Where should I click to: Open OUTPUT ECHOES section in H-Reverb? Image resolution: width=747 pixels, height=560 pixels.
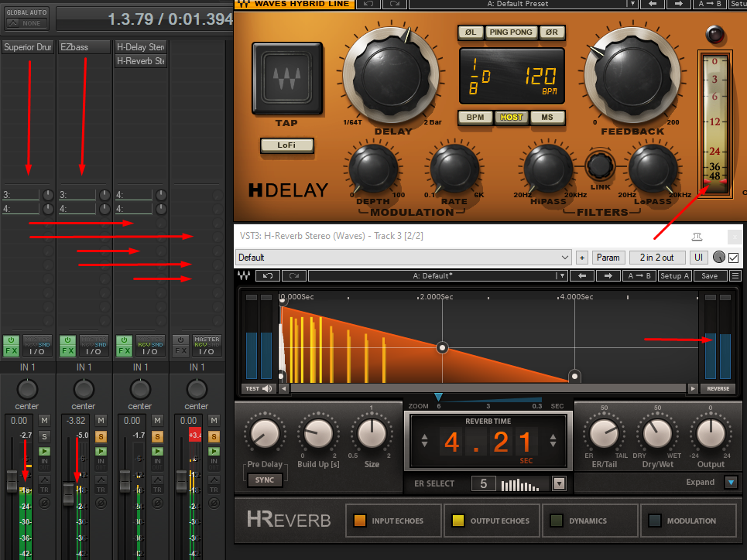click(491, 521)
